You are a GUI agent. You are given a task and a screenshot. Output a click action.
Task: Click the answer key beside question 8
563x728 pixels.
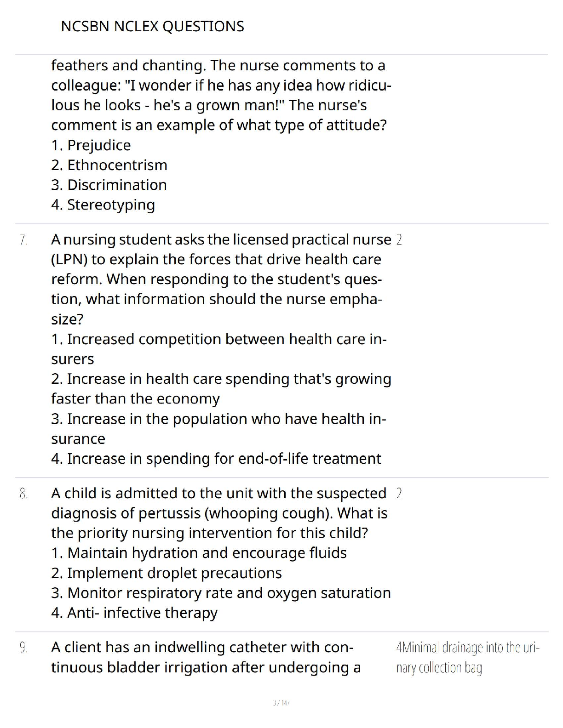[x=399, y=494]
